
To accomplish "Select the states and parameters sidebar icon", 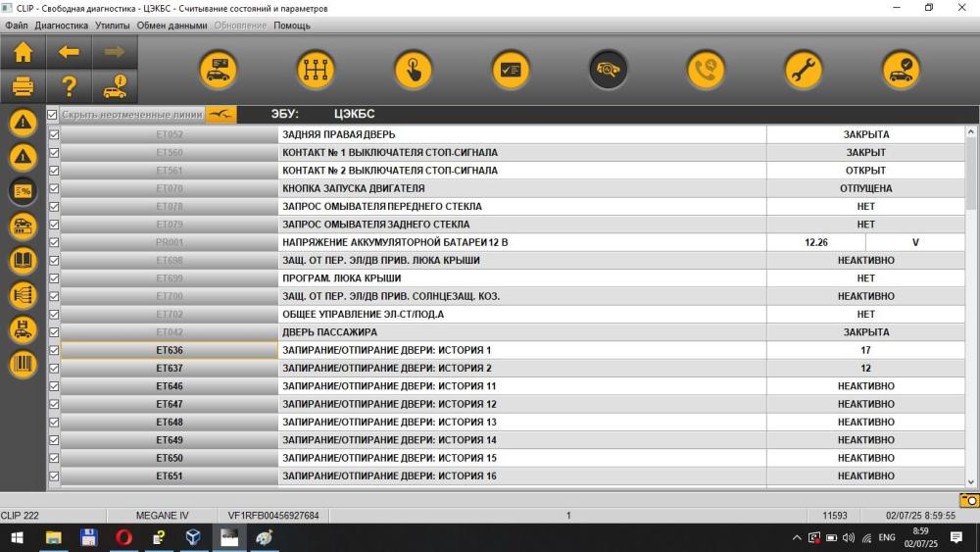I will click(24, 191).
